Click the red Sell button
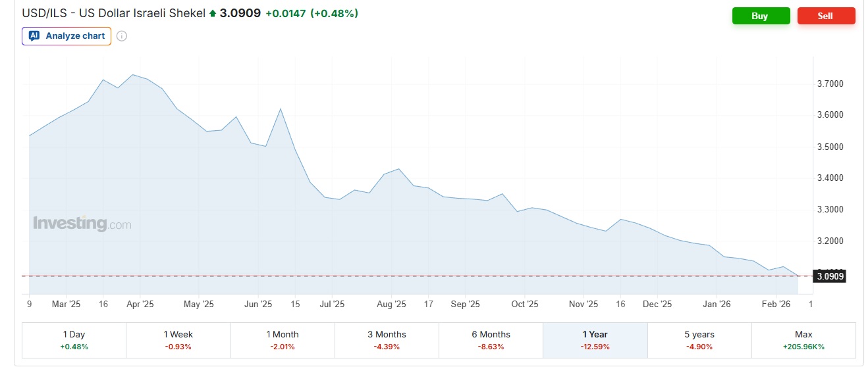The width and height of the screenshot is (868, 367). pos(826,16)
